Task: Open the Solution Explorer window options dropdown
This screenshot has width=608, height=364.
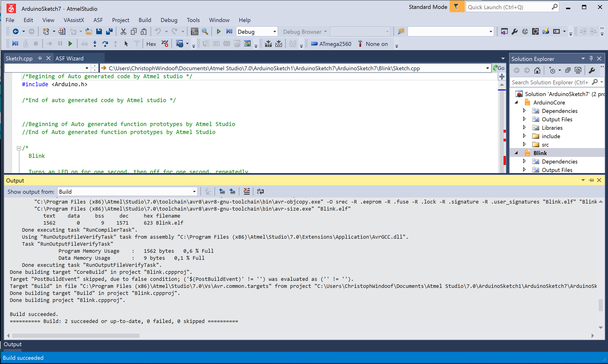Action: coord(583,58)
